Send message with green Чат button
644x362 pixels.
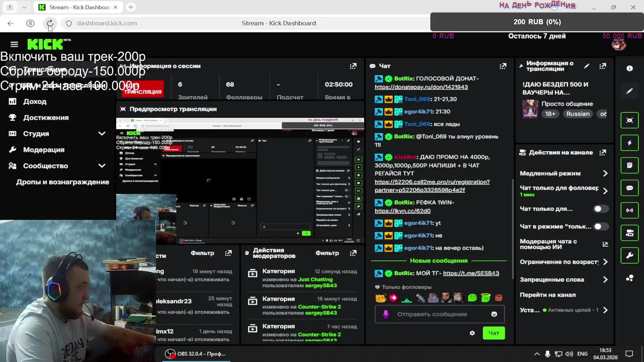click(494, 333)
